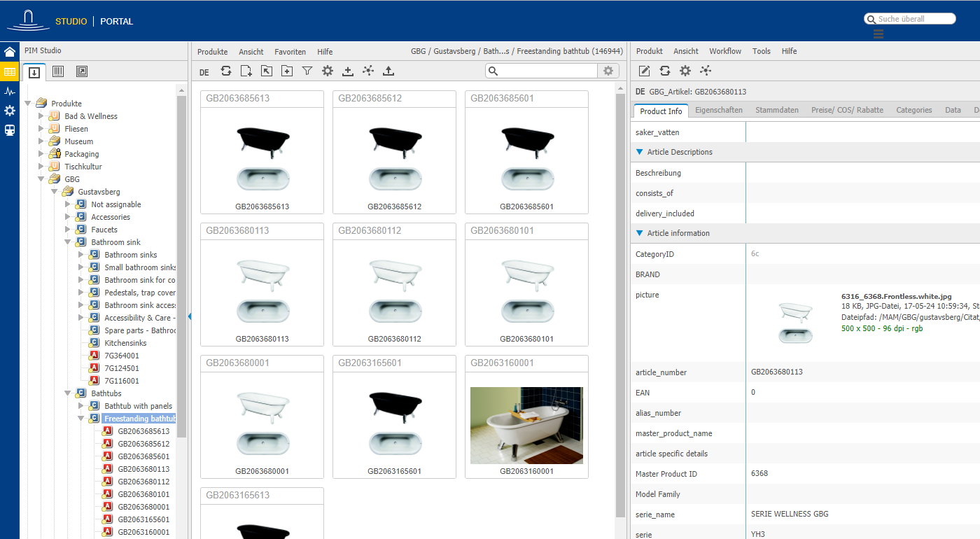This screenshot has height=539, width=980.
Task: Select Bathtub with panels in tree
Action: point(138,406)
